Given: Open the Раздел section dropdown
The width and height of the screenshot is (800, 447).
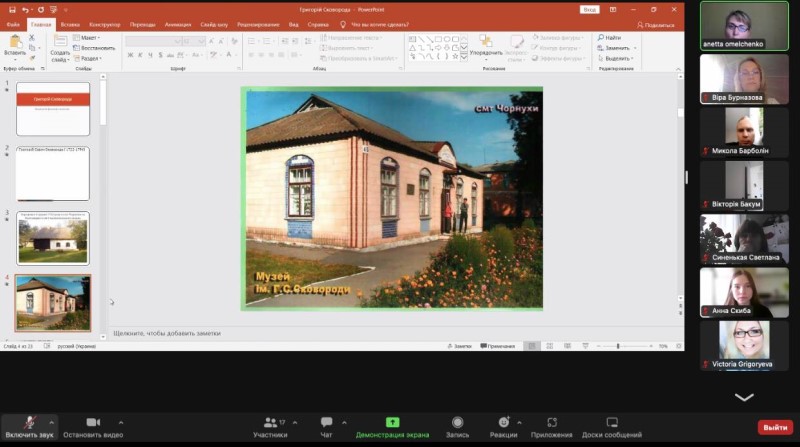Looking at the screenshot, I should (x=87, y=58).
